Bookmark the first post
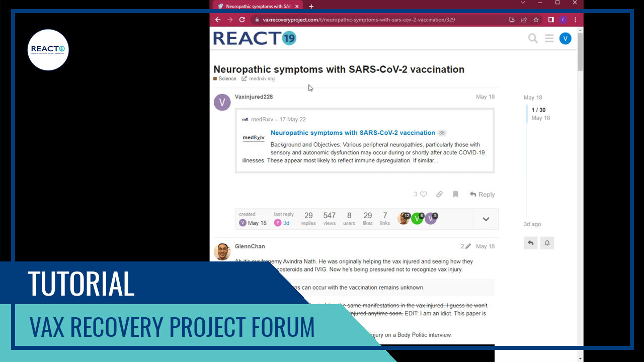644x362 pixels. (455, 194)
